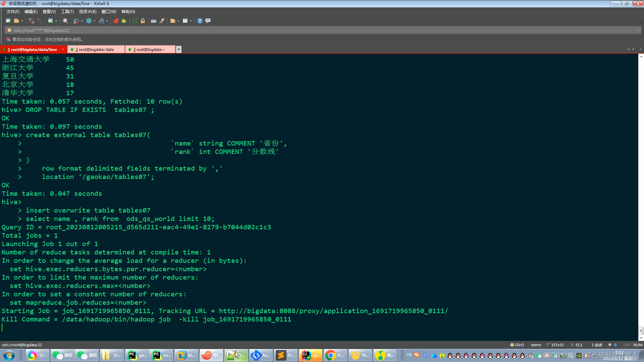Open the 查看(V) menu
Screen dimensions: 644x362
pos(49,12)
